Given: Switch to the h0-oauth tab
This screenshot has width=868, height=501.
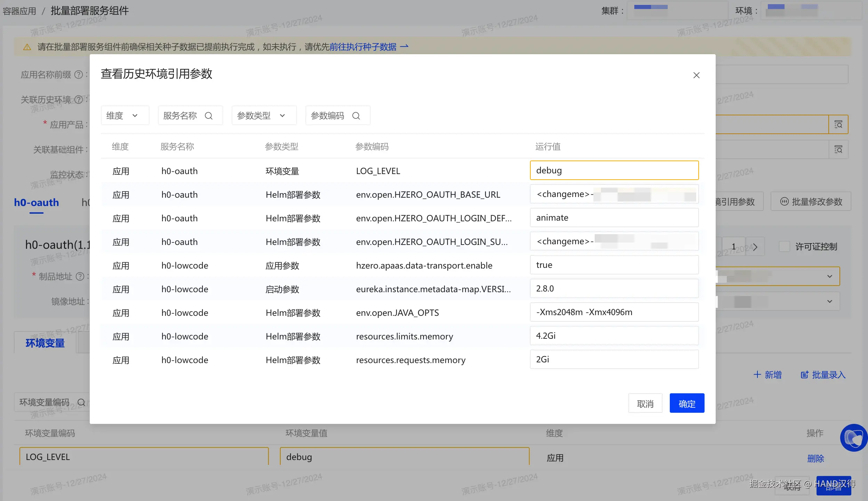Looking at the screenshot, I should (x=37, y=203).
